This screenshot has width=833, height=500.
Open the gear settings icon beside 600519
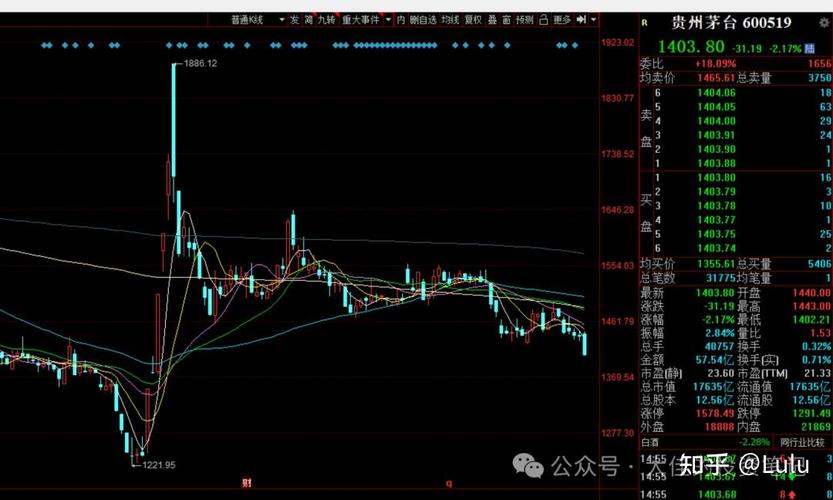click(x=824, y=23)
